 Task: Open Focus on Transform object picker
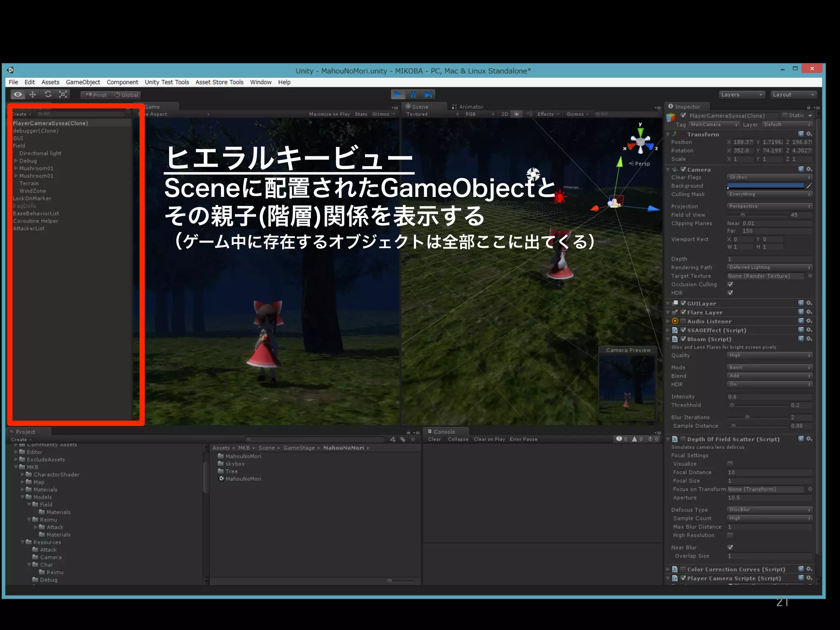(810, 489)
